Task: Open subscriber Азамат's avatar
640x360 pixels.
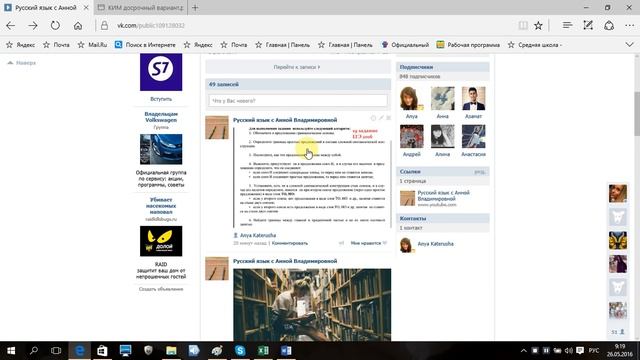Action: pos(473,98)
